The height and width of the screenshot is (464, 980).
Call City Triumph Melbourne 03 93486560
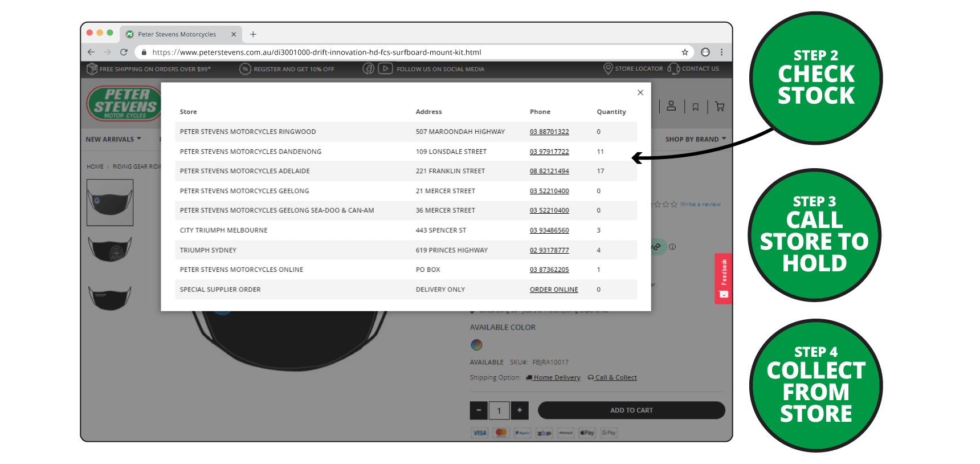[549, 230]
